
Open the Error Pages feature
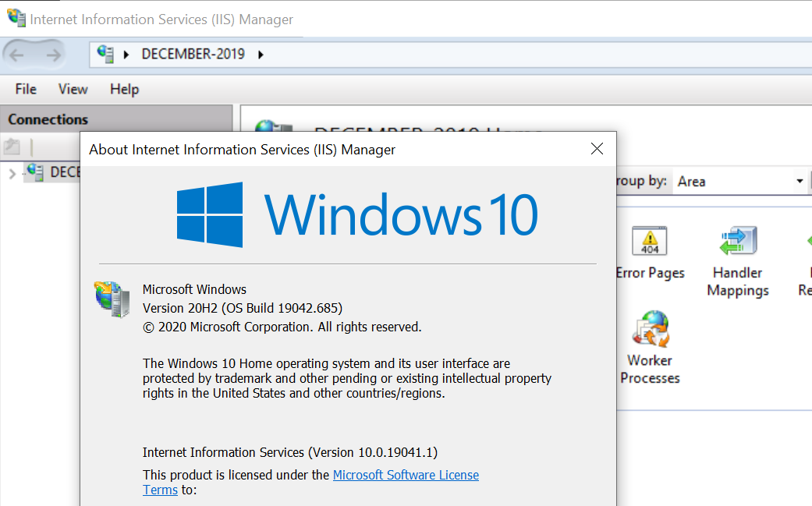tap(650, 253)
